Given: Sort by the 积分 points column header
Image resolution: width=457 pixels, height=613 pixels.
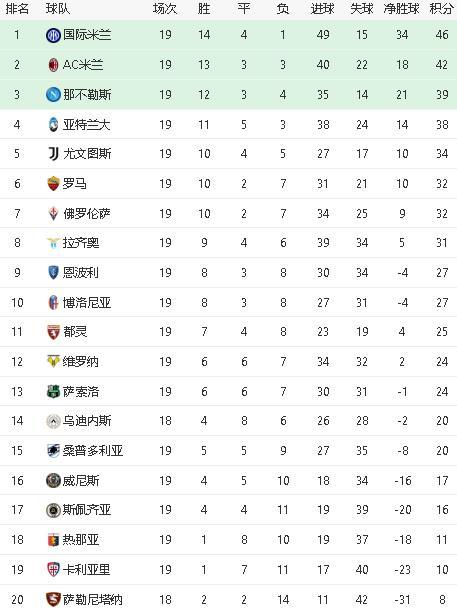Looking at the screenshot, I should 441,9.
